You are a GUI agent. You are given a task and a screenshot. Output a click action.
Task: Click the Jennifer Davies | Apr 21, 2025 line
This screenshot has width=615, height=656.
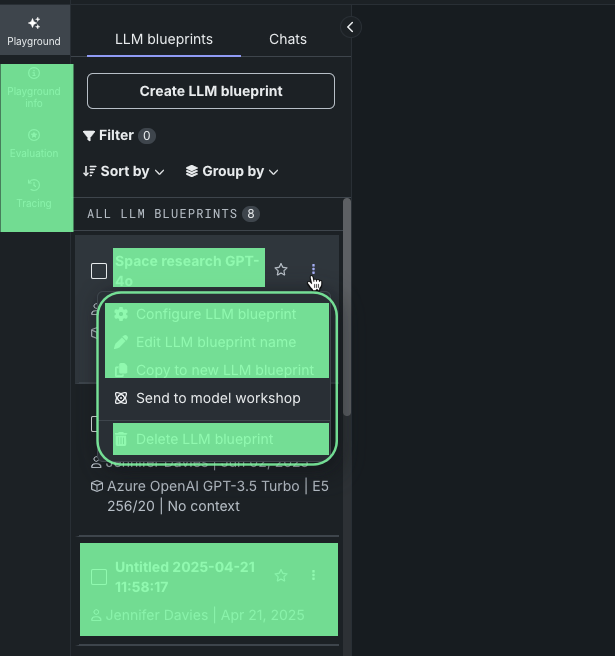coord(198,615)
